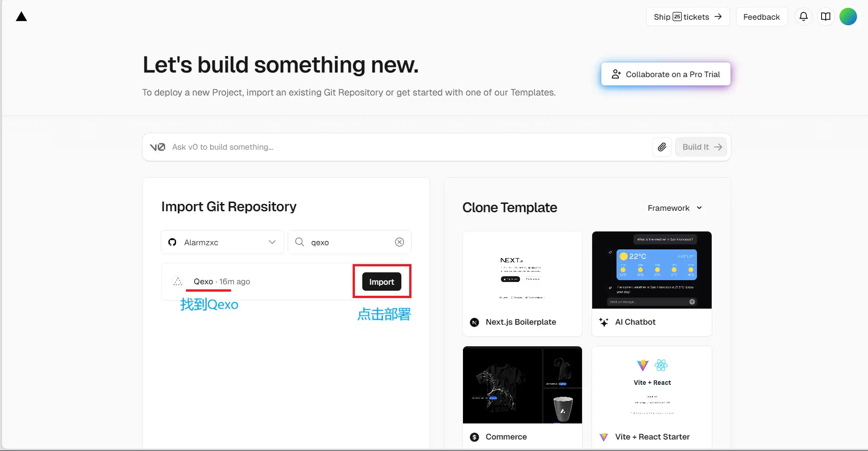Screen dimensions: 868x451
Task: Click the '16m ago' timestamp text
Action: 235,282
